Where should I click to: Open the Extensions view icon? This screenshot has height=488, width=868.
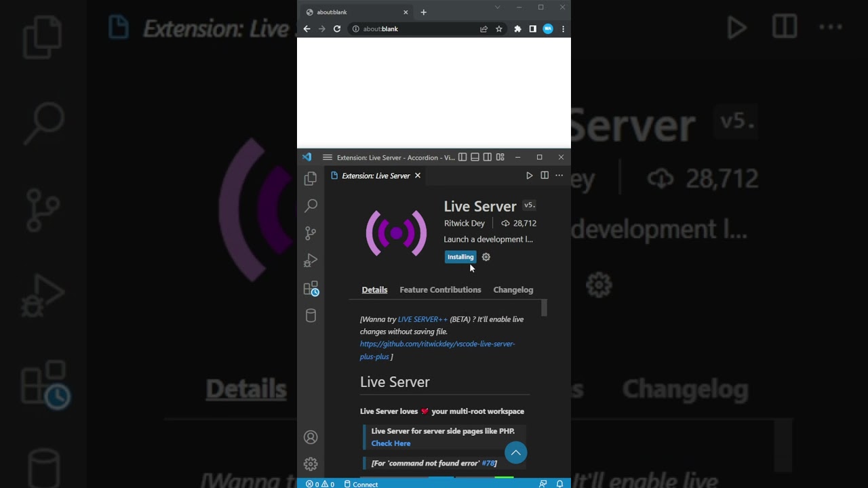(311, 289)
